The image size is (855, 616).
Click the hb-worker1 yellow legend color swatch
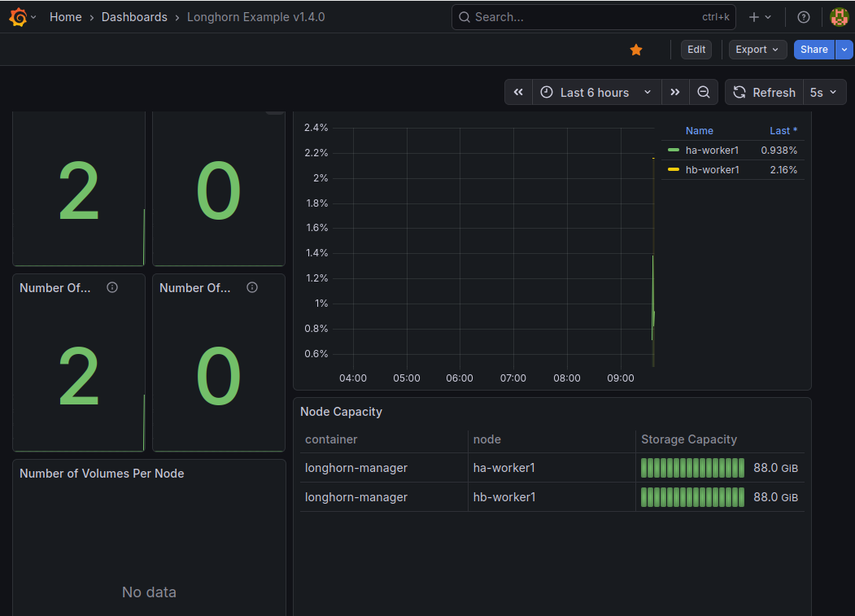pyautogui.click(x=674, y=170)
